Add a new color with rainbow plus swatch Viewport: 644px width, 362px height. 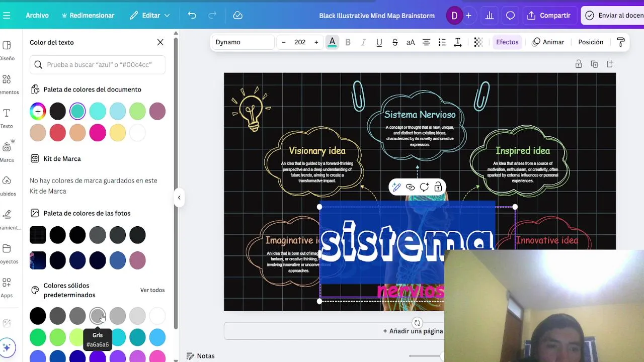coord(38,111)
